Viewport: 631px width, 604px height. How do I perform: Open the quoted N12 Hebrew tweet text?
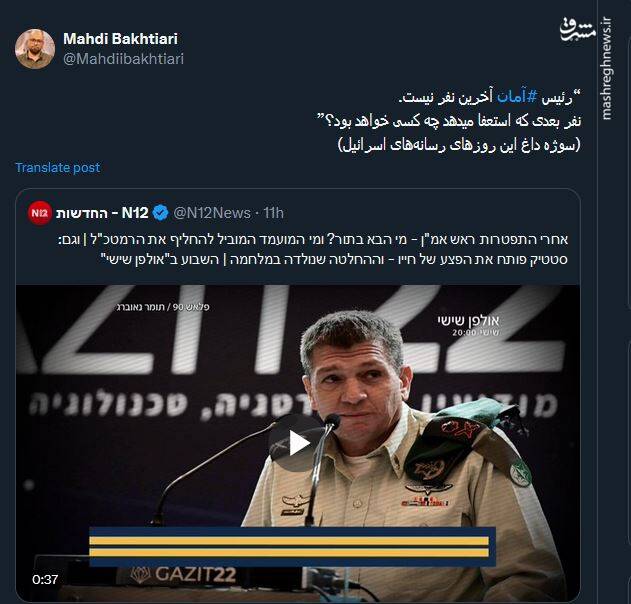pos(313,249)
